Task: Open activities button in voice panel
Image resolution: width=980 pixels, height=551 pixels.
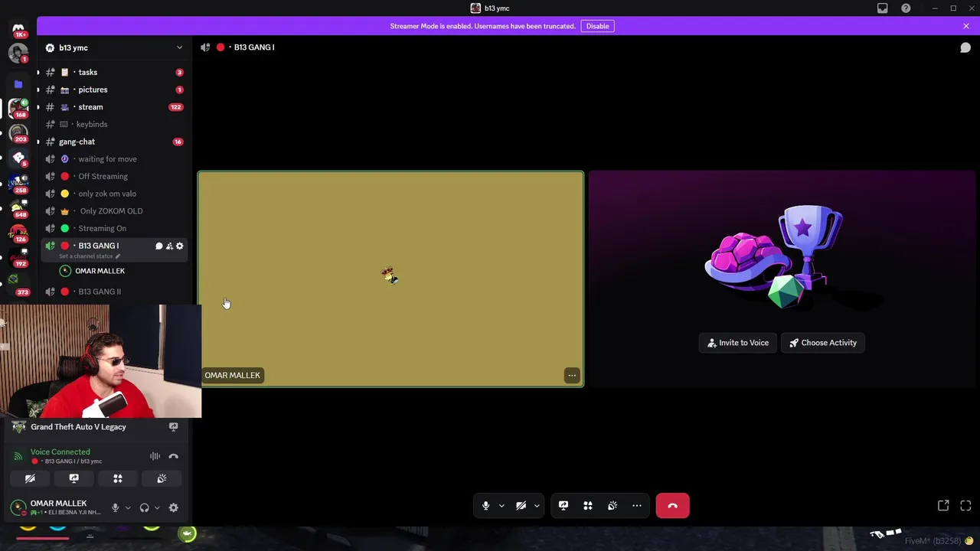Action: point(118,478)
